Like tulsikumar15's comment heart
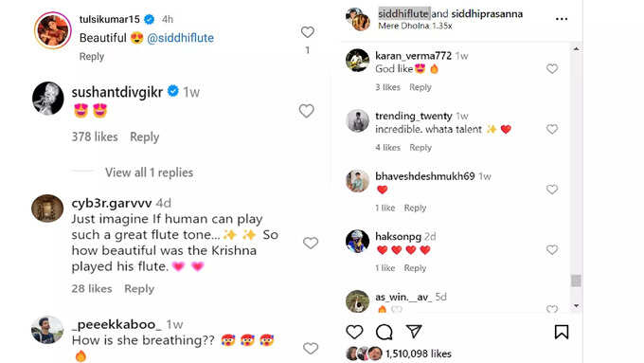Viewport: 644px width, 363px height. click(x=307, y=32)
